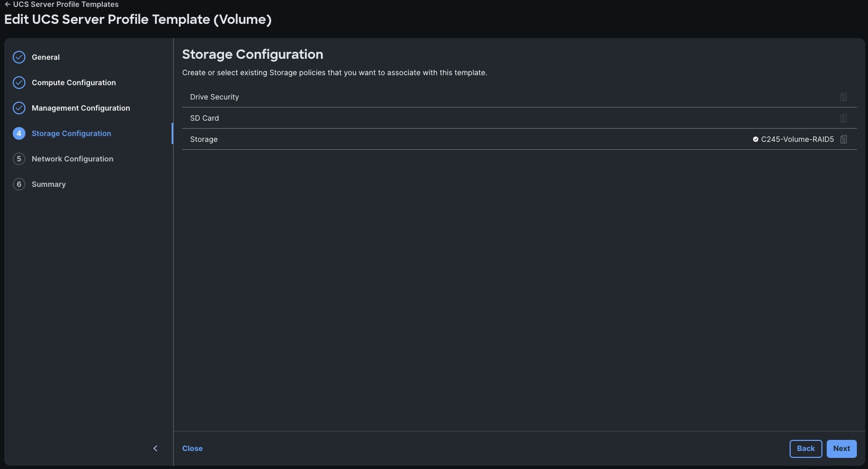Click the step 6 number circle

(x=19, y=184)
